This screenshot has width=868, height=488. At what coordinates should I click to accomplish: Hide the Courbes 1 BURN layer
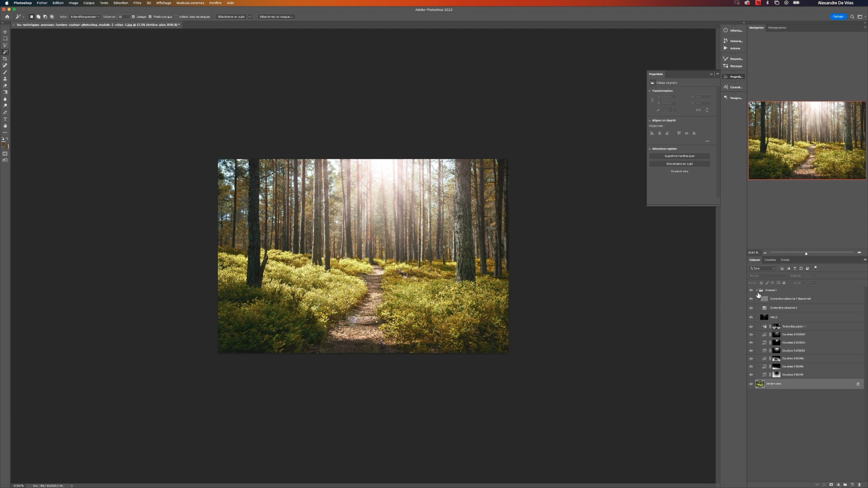pyautogui.click(x=751, y=375)
